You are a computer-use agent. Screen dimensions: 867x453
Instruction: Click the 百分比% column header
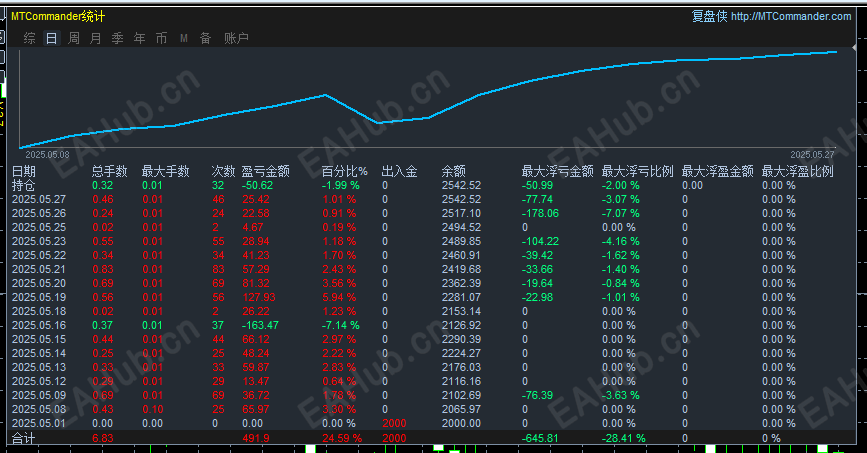(x=344, y=171)
